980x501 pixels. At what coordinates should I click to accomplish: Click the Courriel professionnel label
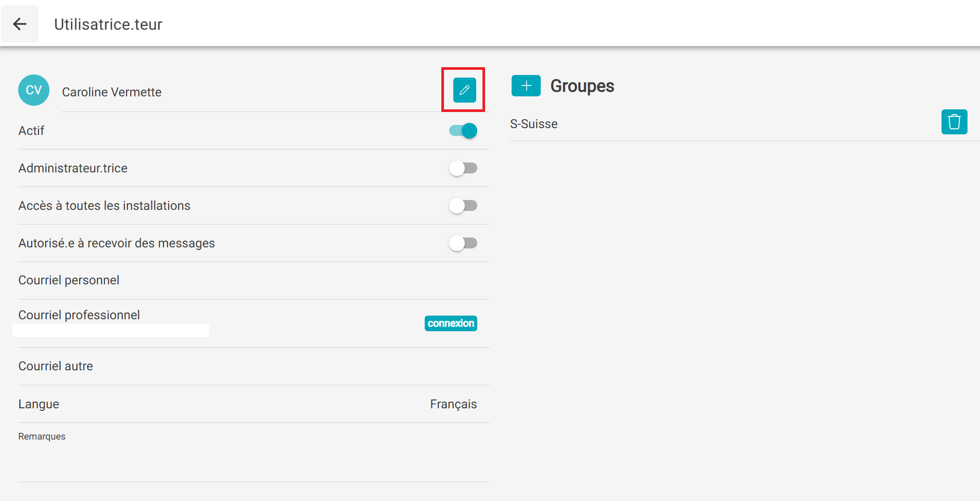coord(79,315)
